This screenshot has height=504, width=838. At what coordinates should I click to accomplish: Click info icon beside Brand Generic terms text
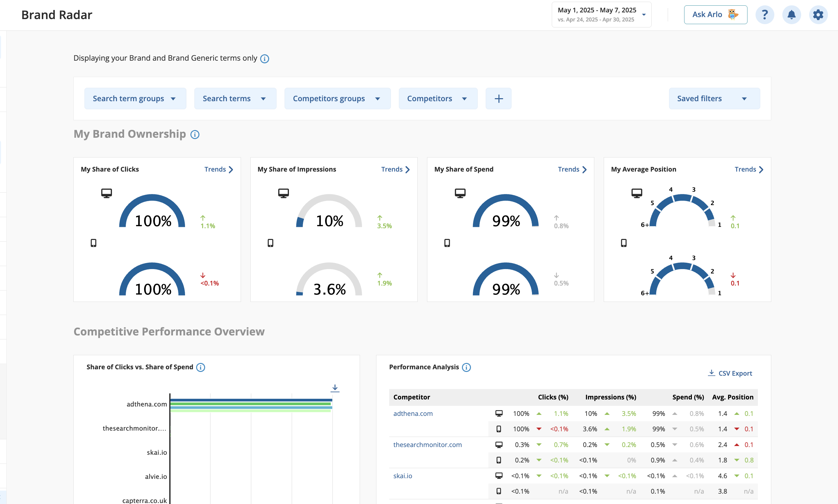click(x=264, y=59)
